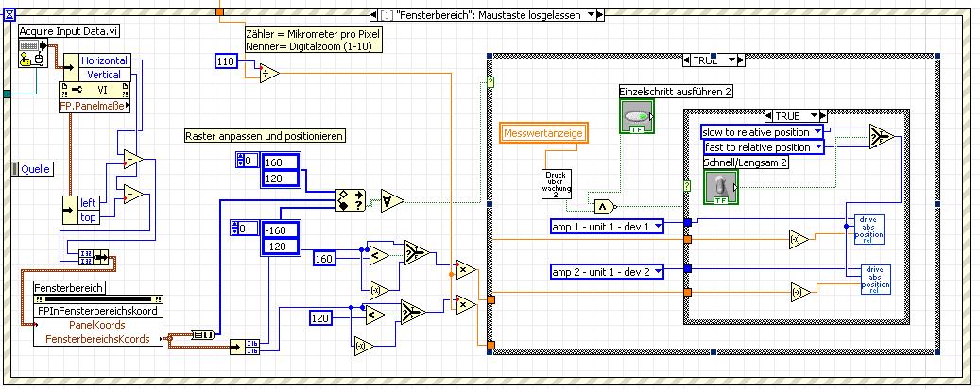Viewport: 980px width, 392px height.
Task: Click the FP.Panelmaße property
Action: (95, 106)
